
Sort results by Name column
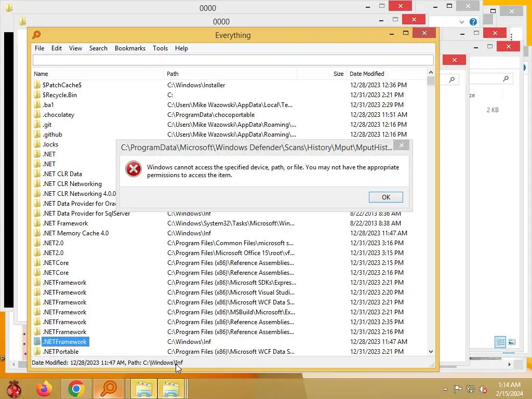click(98, 74)
